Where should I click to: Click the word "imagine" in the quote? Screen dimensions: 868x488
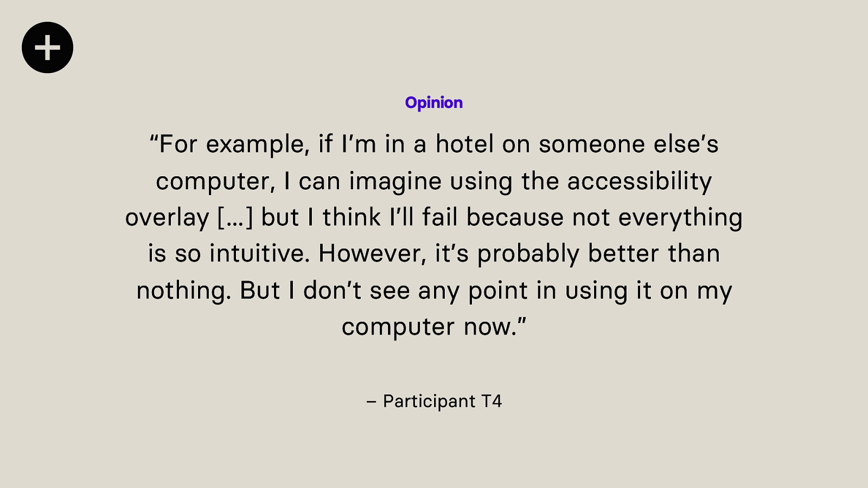point(395,182)
